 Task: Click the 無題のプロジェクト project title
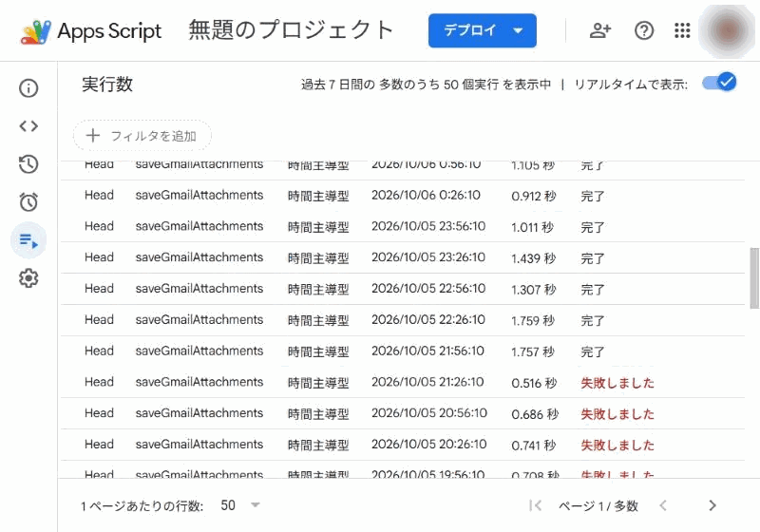[x=291, y=30]
